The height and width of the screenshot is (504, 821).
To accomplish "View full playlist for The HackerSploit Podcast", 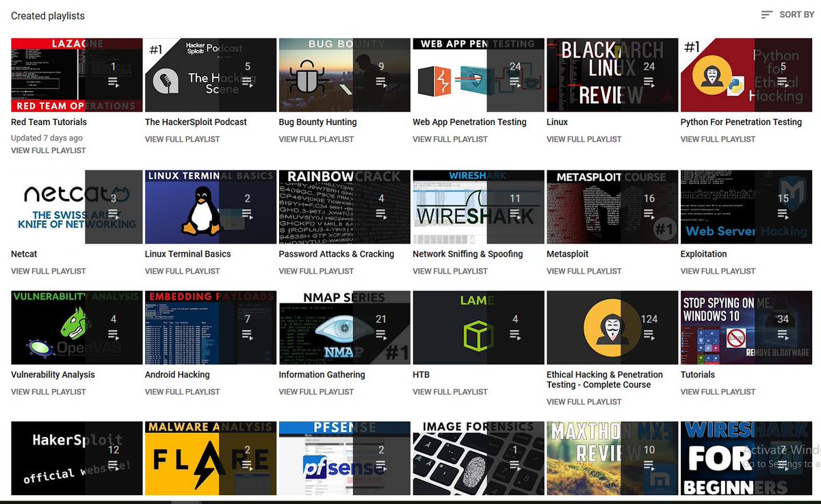I will click(183, 139).
